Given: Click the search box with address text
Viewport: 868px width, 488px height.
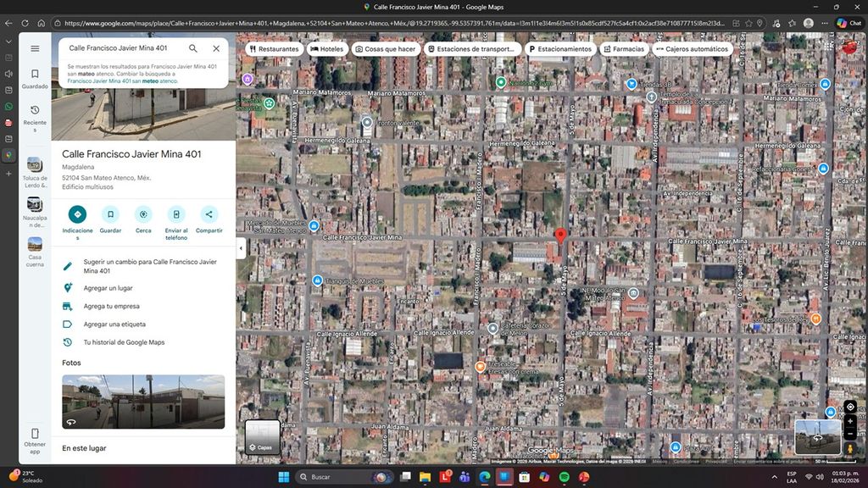Looking at the screenshot, I should (x=123, y=49).
